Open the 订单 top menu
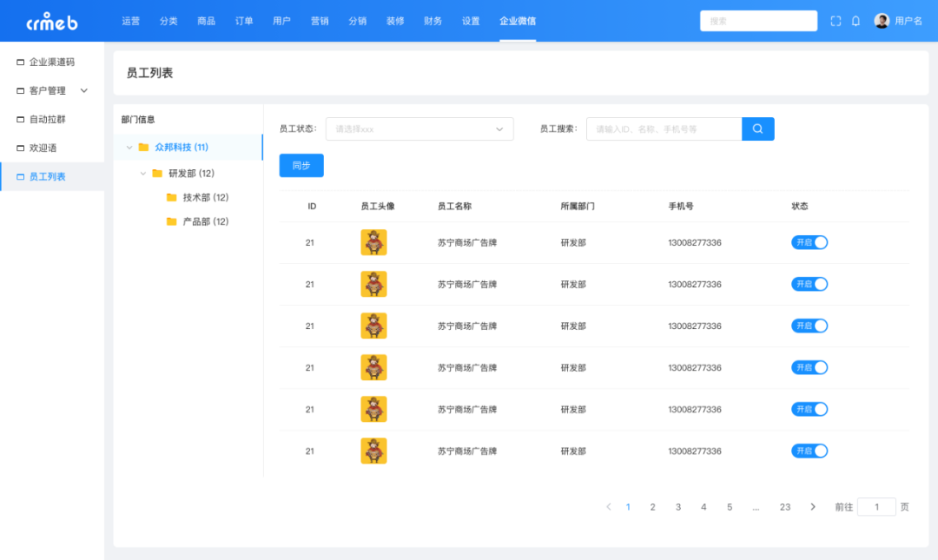The image size is (938, 560). (244, 21)
